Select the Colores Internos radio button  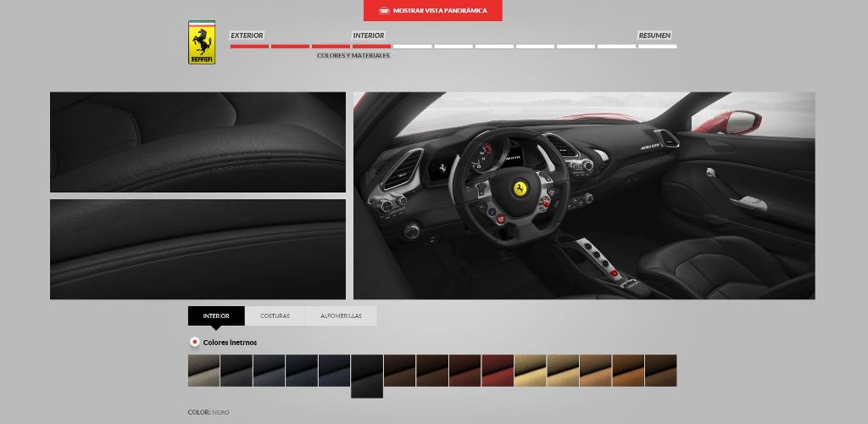coord(194,343)
